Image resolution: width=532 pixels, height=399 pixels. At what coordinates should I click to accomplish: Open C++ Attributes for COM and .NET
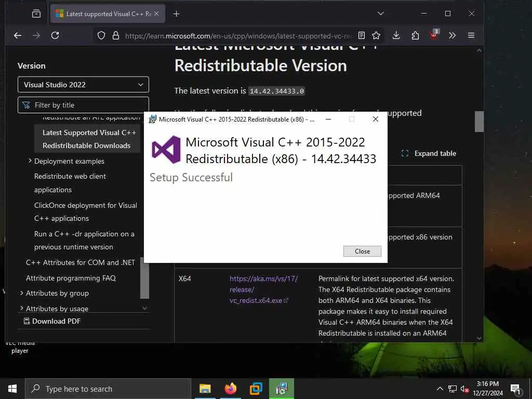point(81,262)
